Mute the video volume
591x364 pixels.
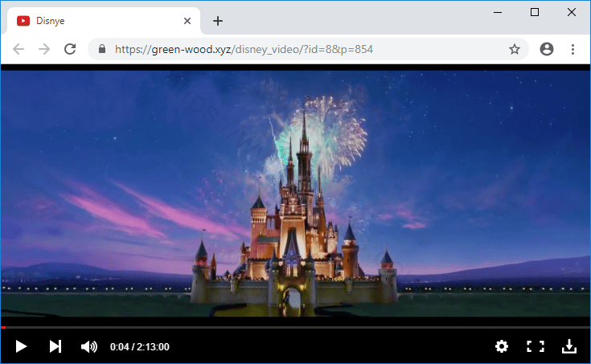tap(88, 346)
